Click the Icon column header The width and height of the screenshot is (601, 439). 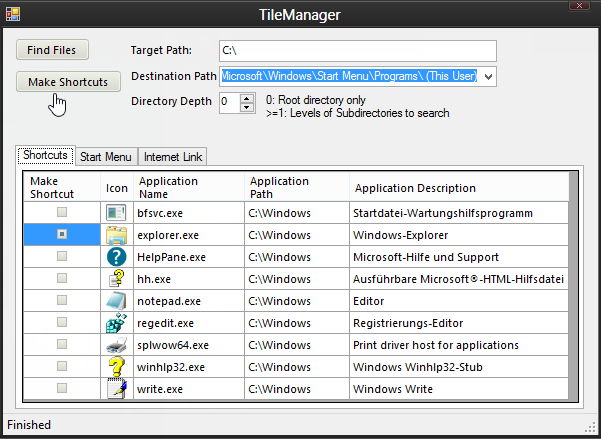pos(117,187)
